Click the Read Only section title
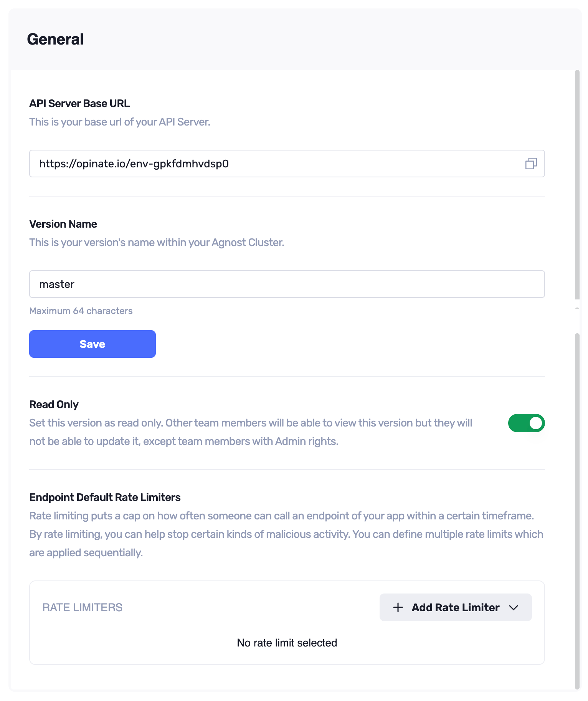This screenshot has width=588, height=701. [x=54, y=405]
